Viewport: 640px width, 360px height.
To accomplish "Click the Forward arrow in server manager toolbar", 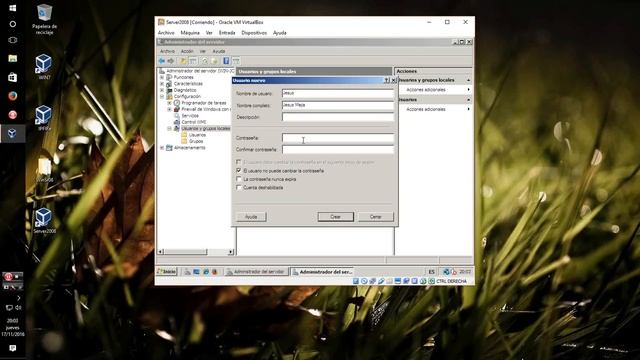I will tap(171, 61).
